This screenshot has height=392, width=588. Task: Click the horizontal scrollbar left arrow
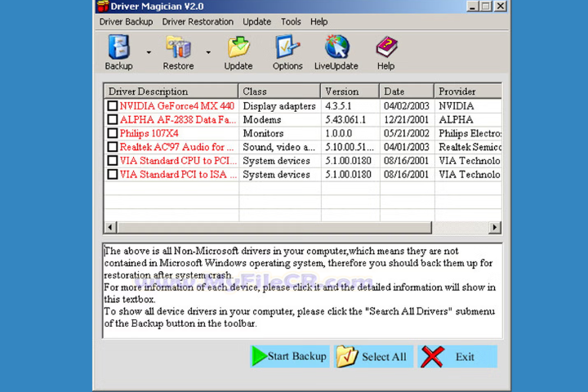tap(110, 227)
